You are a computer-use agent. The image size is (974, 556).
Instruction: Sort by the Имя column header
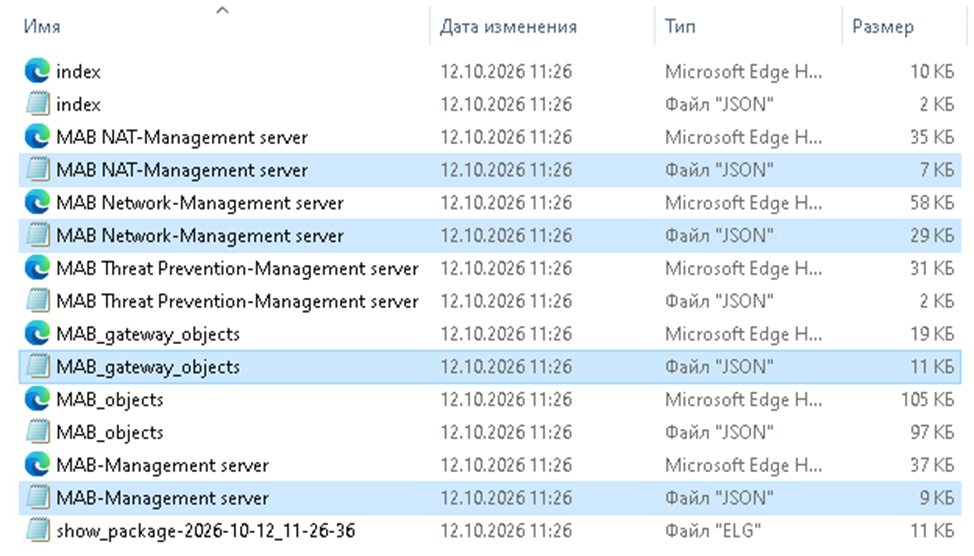[x=42, y=27]
